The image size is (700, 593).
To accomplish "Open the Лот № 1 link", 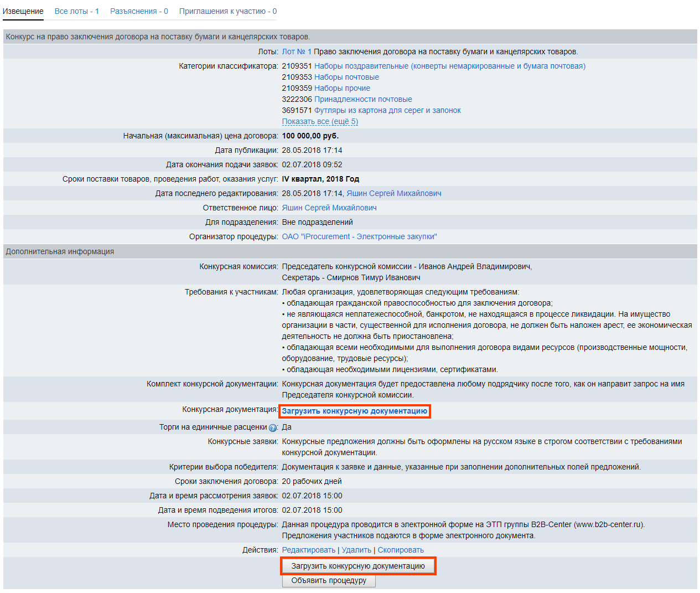I will (x=297, y=51).
